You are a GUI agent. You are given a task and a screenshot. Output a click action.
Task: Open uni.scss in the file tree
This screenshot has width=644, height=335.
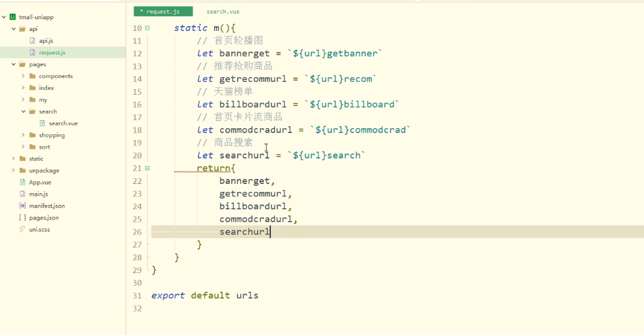pyautogui.click(x=40, y=229)
